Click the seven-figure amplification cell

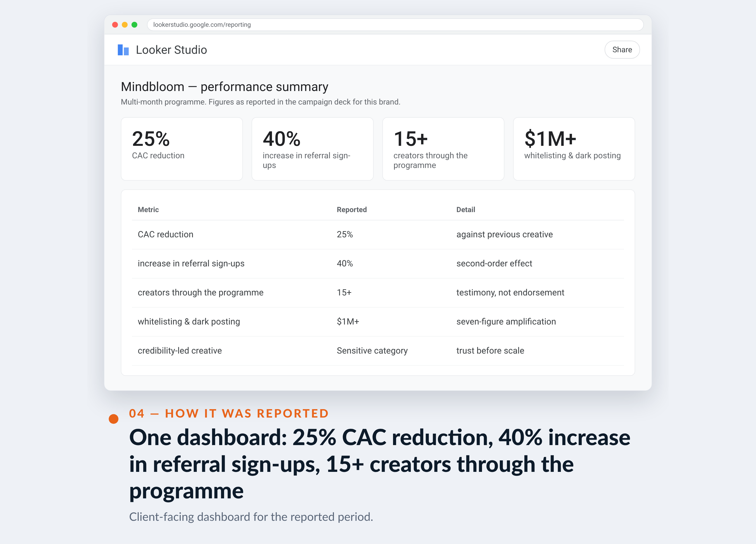(506, 321)
